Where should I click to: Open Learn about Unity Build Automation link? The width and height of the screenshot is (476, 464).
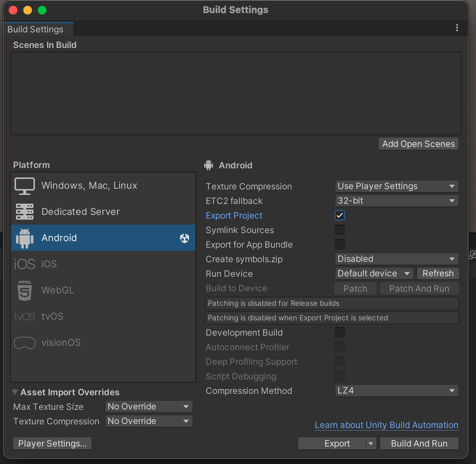click(x=386, y=425)
